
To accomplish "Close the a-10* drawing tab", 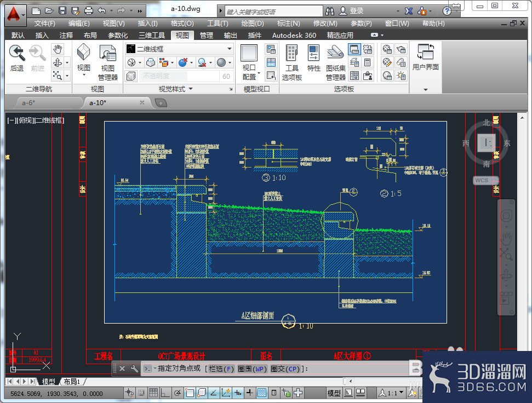I will click(x=142, y=102).
